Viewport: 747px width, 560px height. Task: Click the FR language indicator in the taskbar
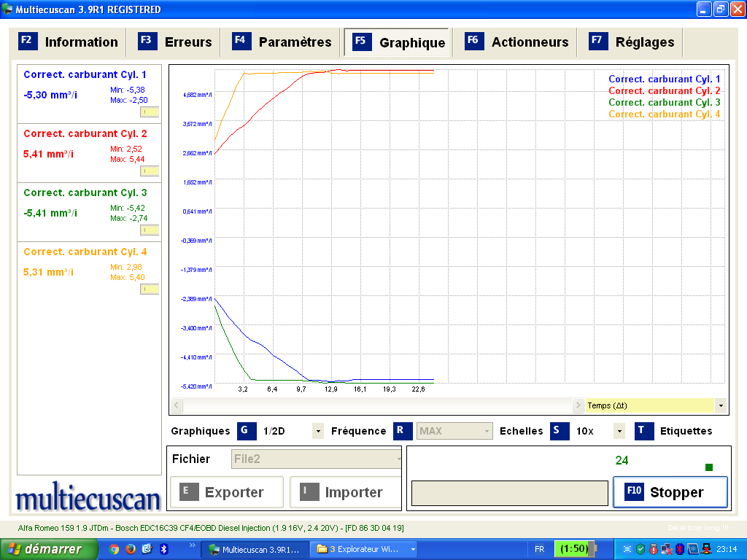539,549
